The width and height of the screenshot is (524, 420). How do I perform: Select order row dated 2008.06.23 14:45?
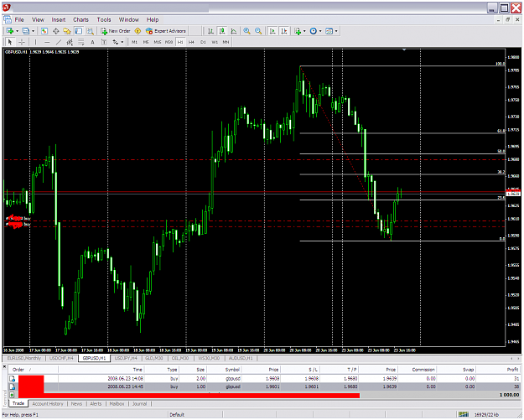click(264, 386)
